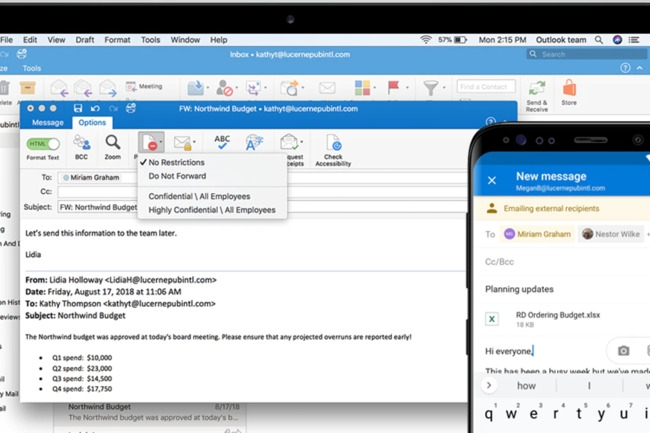650x433 pixels.
Task: Click the Follow Up flag icon
Action: pyautogui.click(x=393, y=87)
